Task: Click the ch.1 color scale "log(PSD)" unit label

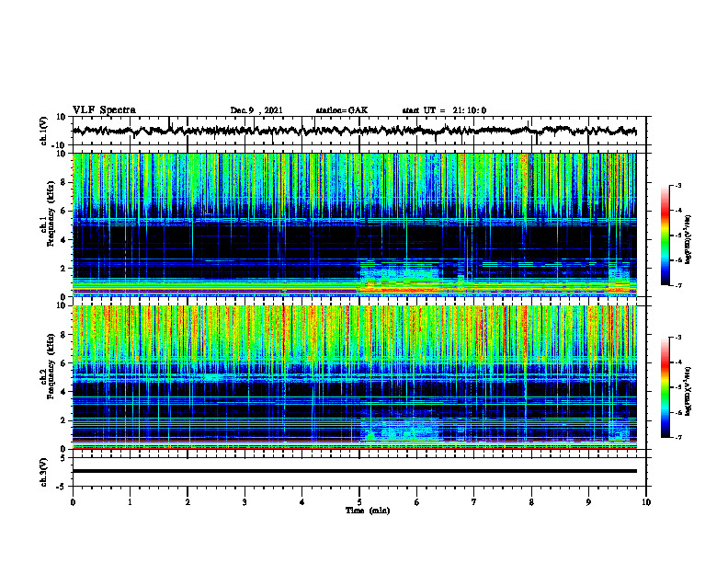Action: (x=688, y=240)
